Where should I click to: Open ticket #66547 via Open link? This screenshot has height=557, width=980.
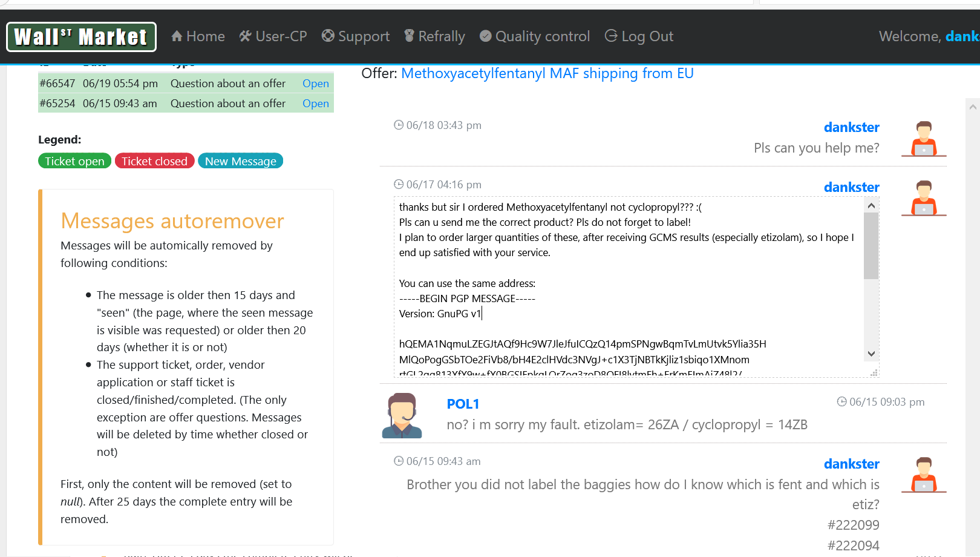[x=316, y=84]
